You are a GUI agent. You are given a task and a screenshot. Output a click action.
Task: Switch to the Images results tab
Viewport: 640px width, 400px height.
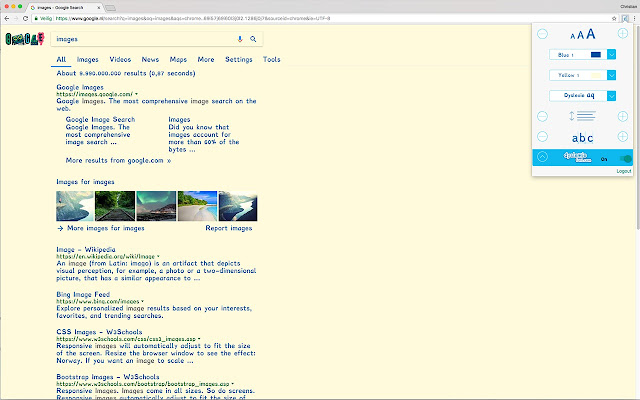88,60
